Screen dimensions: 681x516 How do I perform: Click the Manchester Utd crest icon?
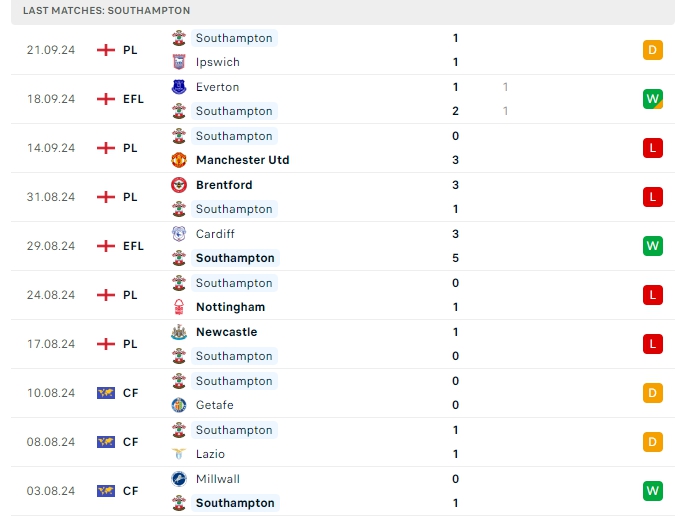(x=179, y=160)
